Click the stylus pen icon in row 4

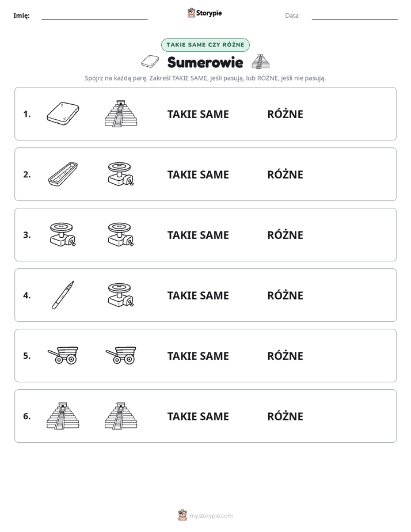[x=63, y=295]
